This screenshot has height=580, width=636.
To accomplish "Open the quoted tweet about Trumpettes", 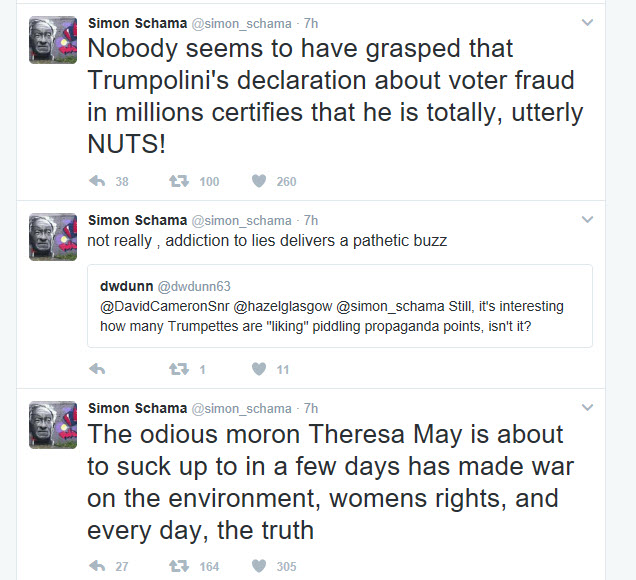I will [340, 314].
